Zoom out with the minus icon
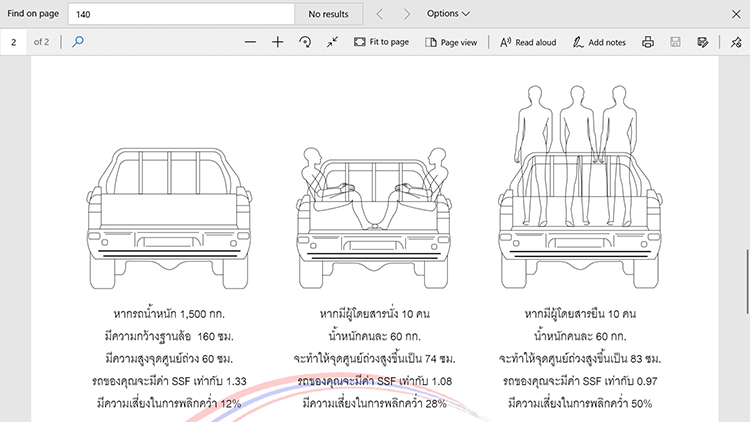Image resolution: width=750 pixels, height=422 pixels. click(250, 42)
